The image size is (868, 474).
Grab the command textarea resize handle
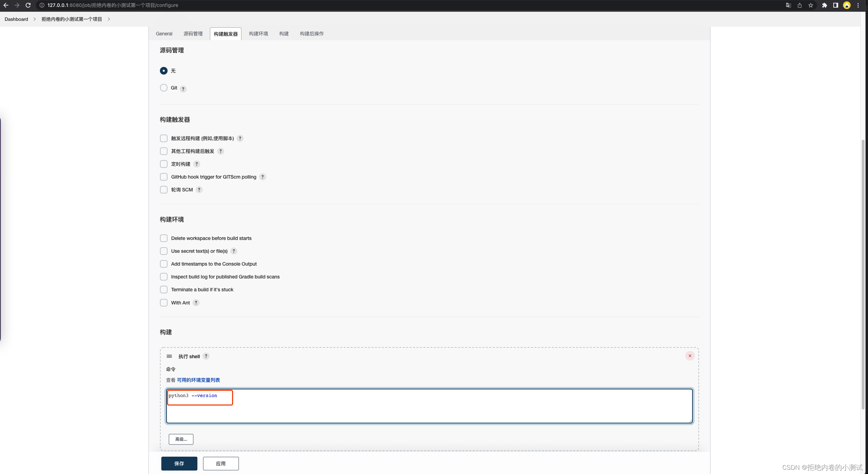(x=690, y=421)
